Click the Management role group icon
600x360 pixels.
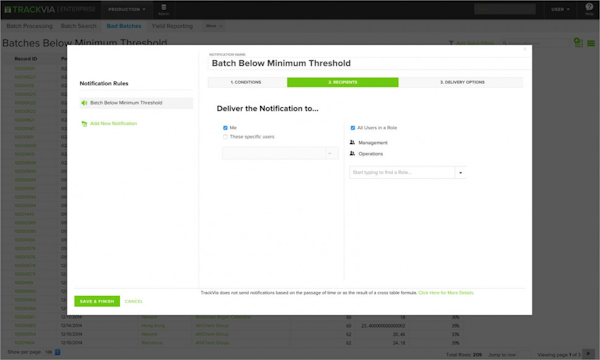(x=352, y=142)
